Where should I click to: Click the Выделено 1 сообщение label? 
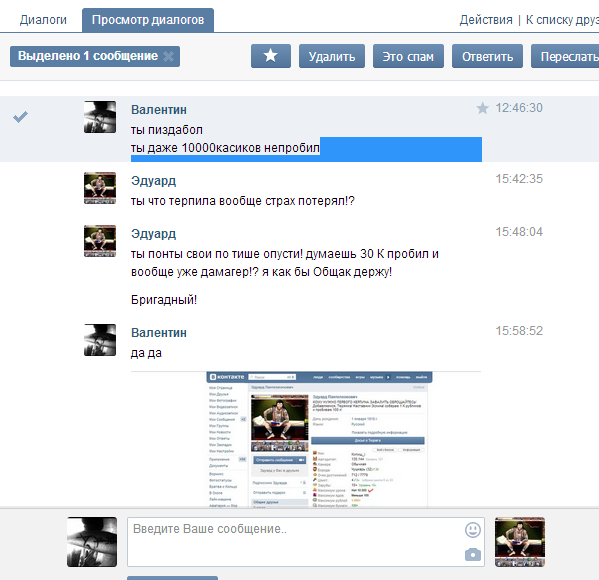88,56
